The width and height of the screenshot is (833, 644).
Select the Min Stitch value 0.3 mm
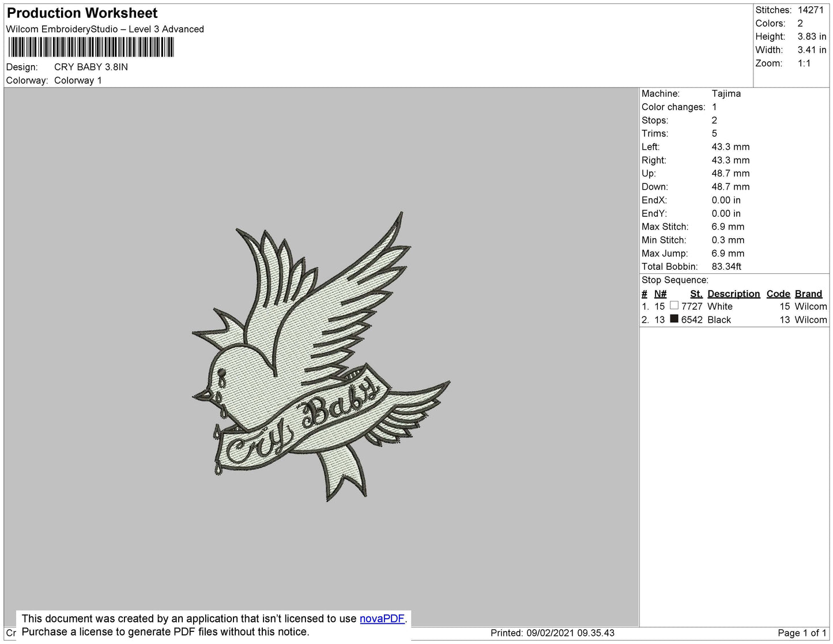coord(728,240)
